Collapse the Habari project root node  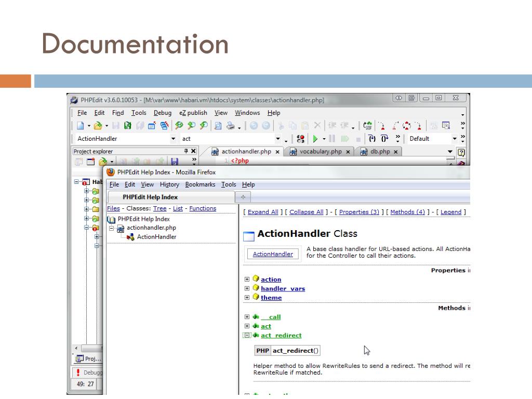click(x=77, y=182)
